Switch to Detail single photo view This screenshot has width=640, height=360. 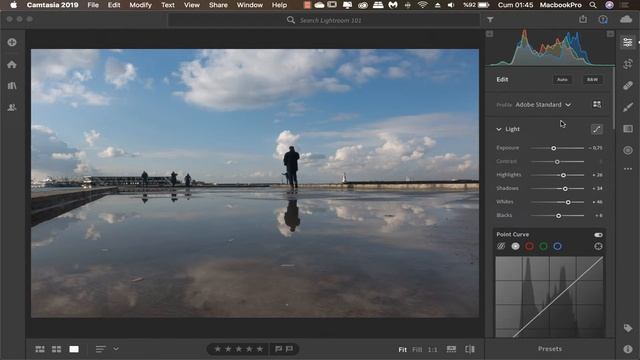pyautogui.click(x=74, y=349)
